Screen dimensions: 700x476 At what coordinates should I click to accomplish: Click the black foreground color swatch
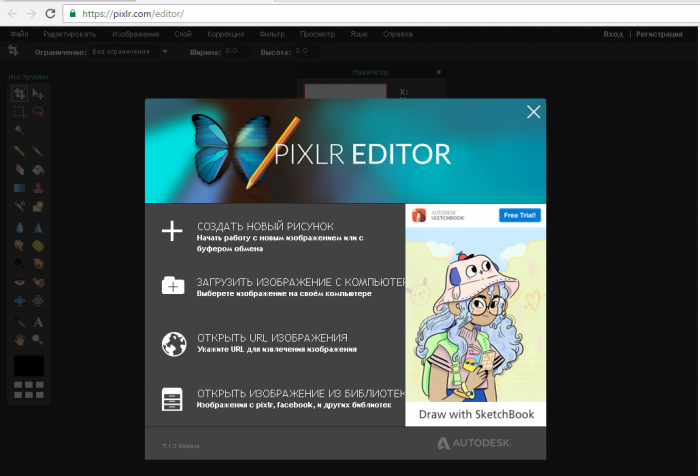coord(28,367)
